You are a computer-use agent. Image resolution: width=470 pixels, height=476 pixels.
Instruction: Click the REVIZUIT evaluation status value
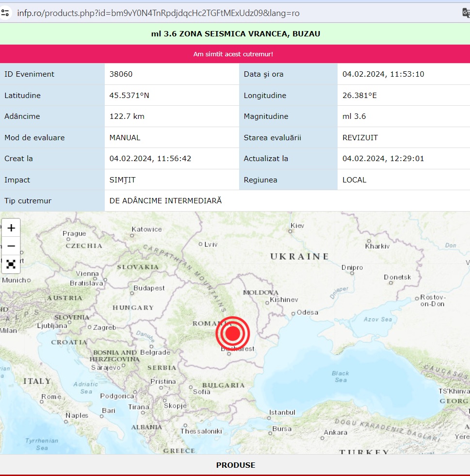point(360,138)
